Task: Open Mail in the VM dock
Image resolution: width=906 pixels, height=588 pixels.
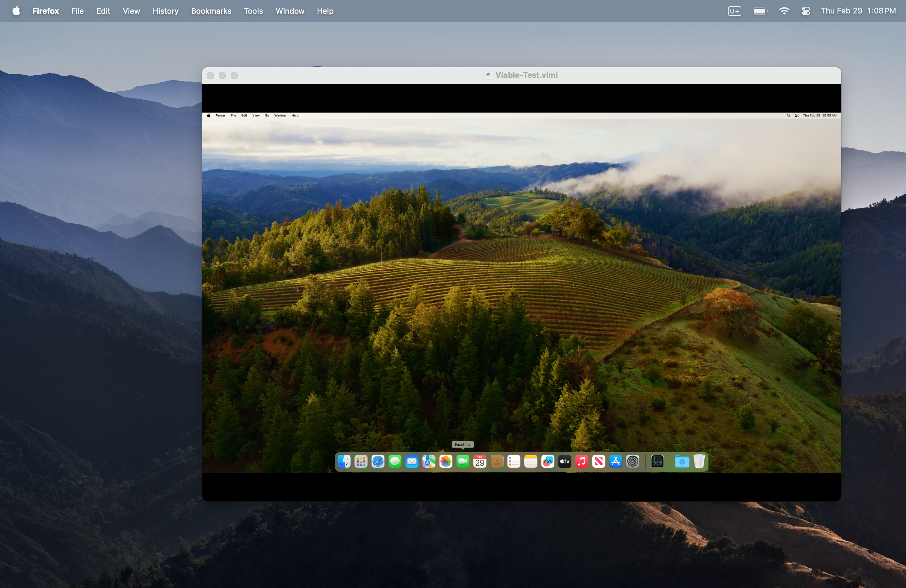Action: point(412,462)
